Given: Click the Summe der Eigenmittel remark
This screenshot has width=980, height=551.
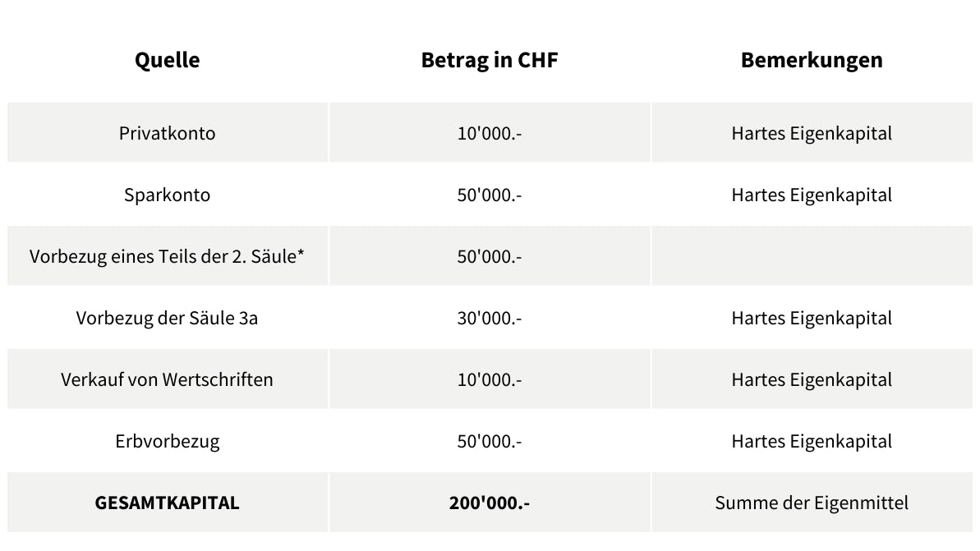Looking at the screenshot, I should coord(812,503).
